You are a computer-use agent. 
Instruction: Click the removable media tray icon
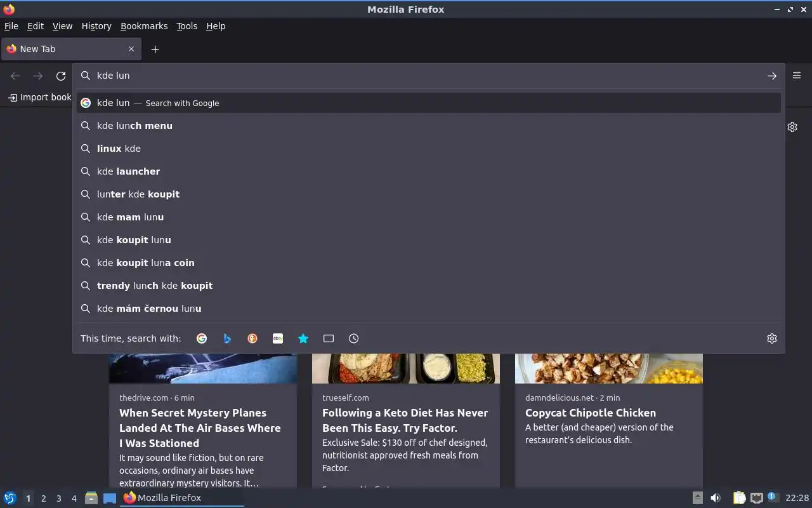click(697, 498)
